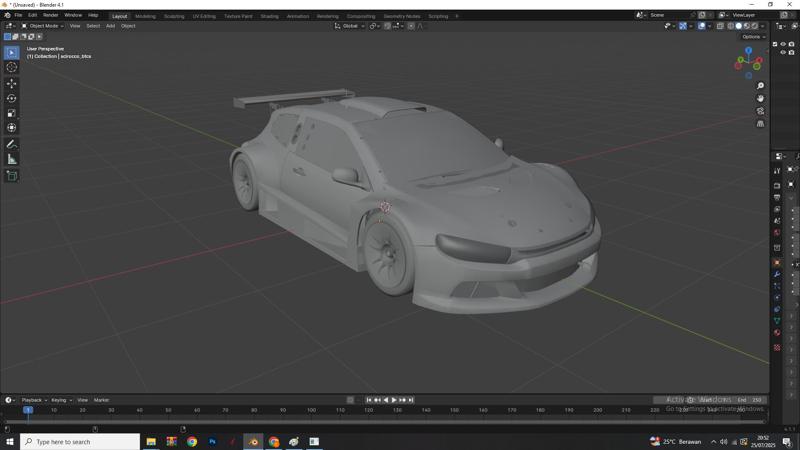
Task: Switch to the Modeling workspace tab
Action: [x=145, y=16]
